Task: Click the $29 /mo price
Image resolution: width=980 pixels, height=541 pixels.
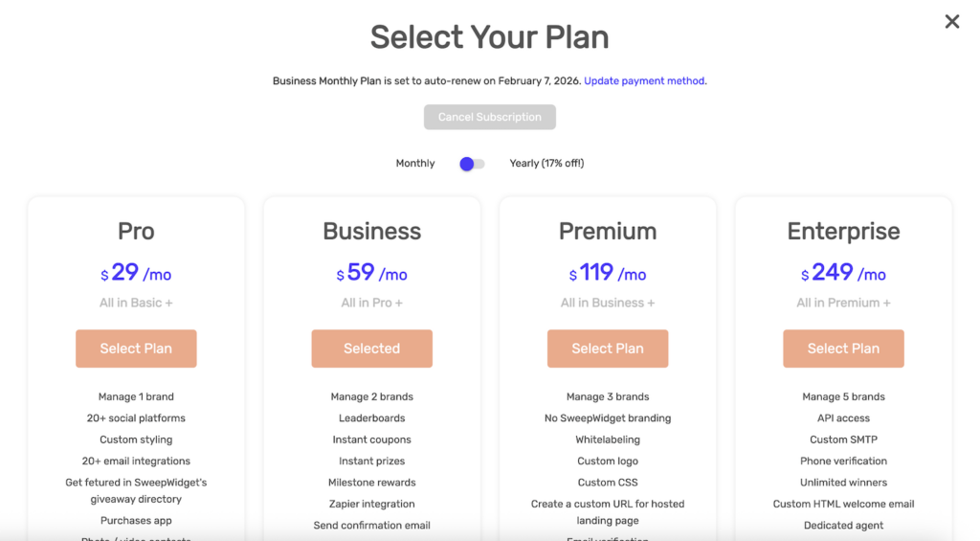Action: tap(136, 273)
